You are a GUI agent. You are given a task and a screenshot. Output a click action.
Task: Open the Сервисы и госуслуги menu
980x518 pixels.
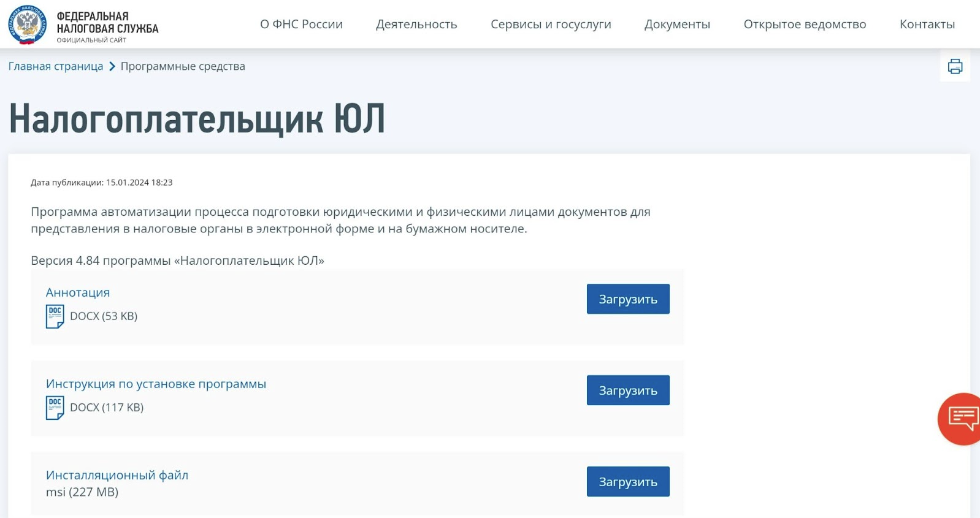551,24
